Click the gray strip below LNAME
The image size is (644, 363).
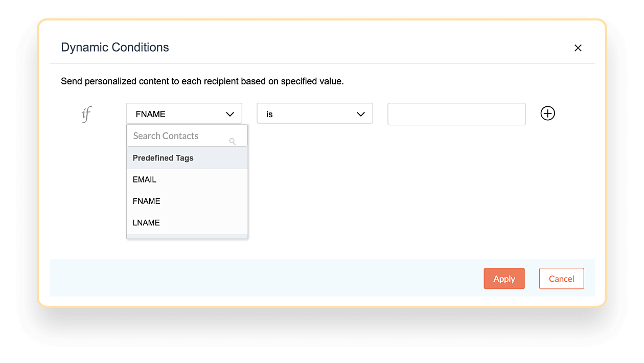(187, 236)
